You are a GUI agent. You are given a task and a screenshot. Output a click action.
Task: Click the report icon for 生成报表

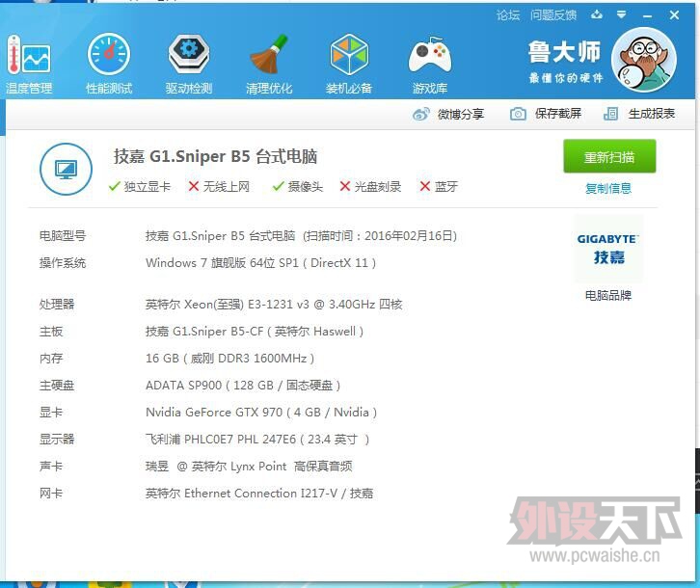click(x=610, y=114)
